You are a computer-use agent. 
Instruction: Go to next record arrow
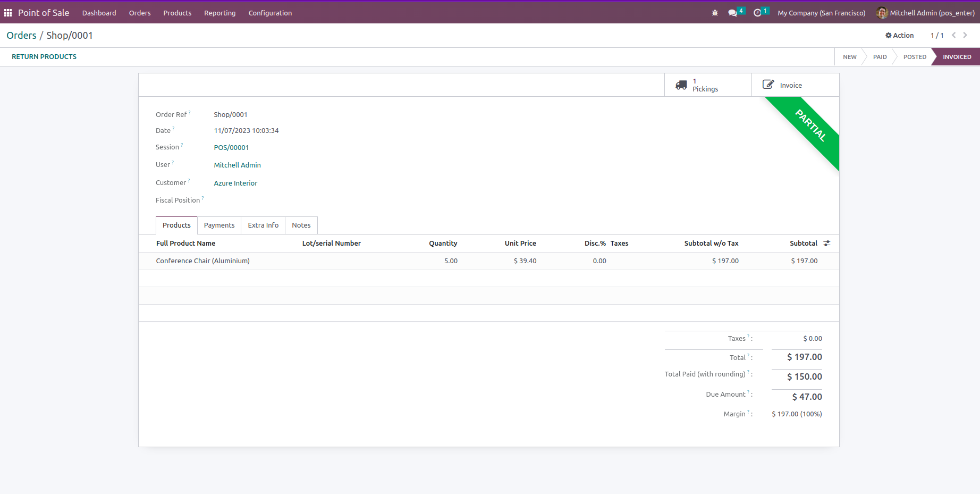tap(965, 35)
